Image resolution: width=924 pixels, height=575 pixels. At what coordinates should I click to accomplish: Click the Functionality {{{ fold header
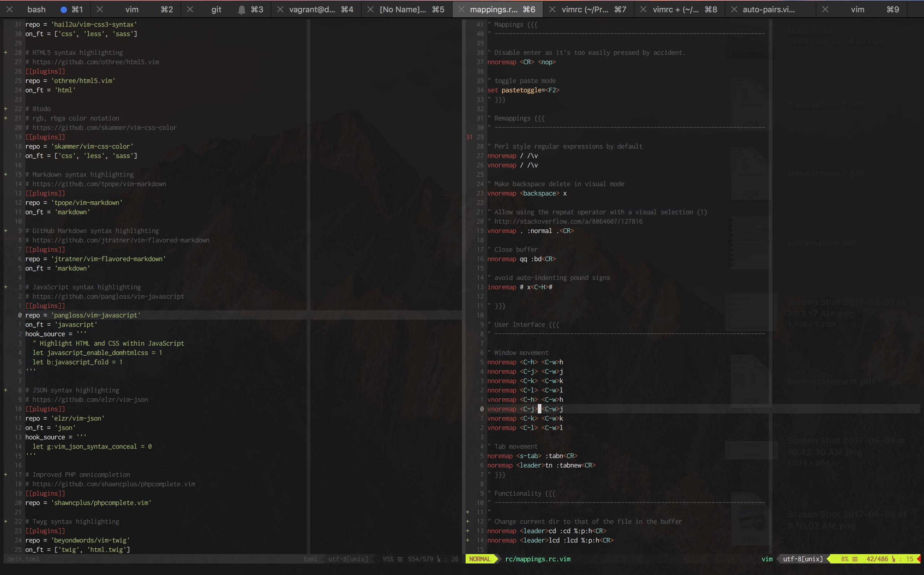[x=524, y=493]
